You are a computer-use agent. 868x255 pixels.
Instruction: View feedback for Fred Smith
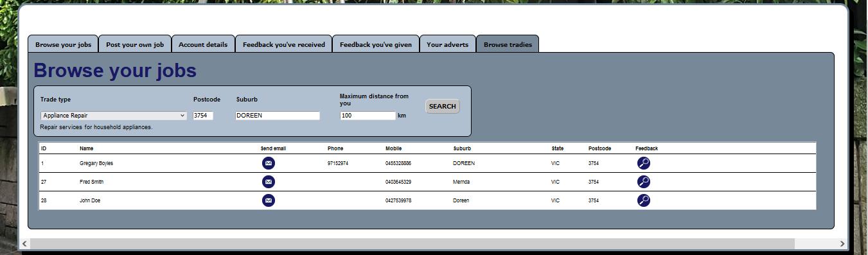pyautogui.click(x=643, y=182)
